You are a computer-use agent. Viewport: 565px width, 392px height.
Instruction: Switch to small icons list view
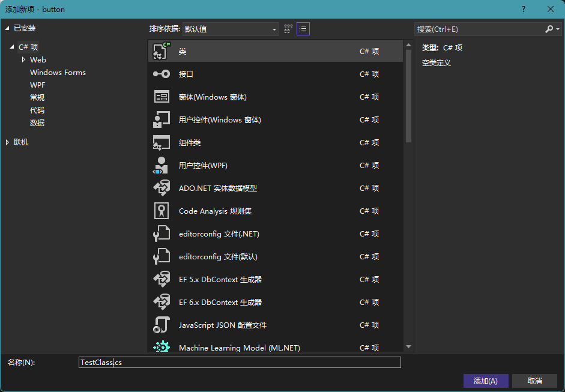point(303,29)
